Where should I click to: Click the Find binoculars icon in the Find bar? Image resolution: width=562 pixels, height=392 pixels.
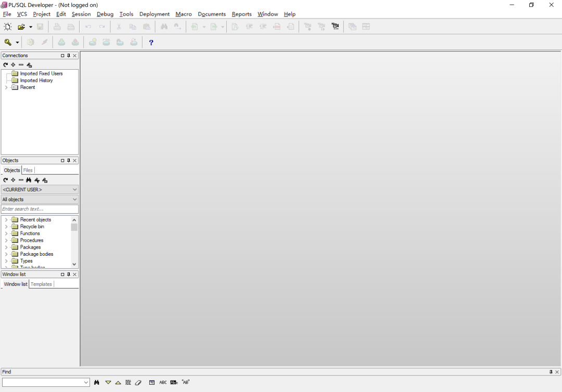click(x=96, y=382)
